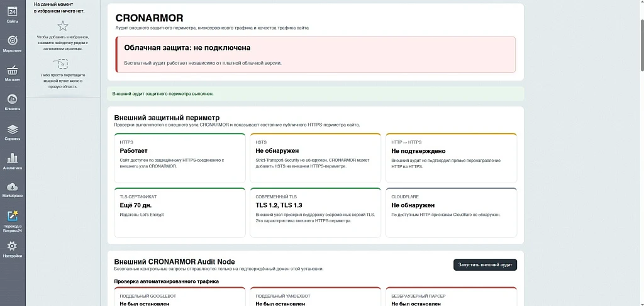
Task: Open the Сайты sidebar icon
Action: 13,11
